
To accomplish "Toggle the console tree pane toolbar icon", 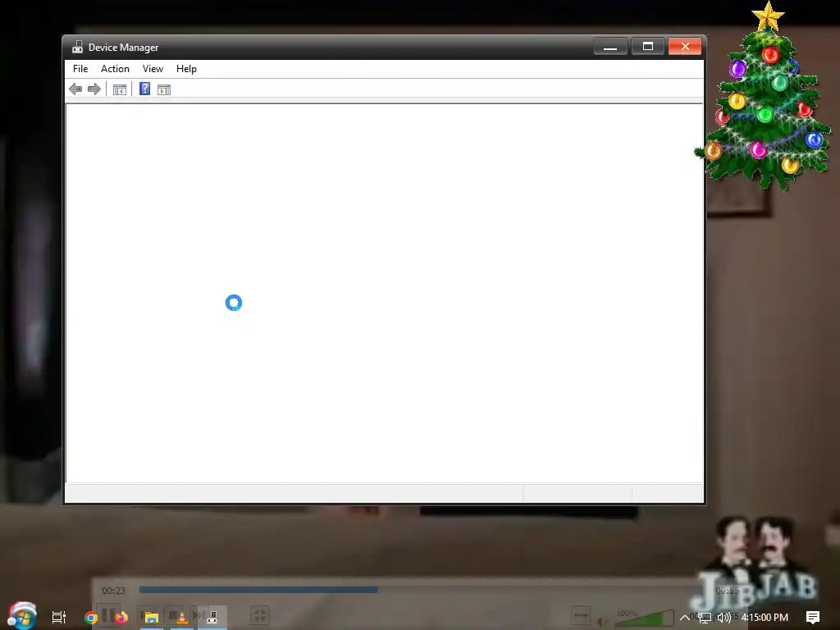I will (120, 89).
